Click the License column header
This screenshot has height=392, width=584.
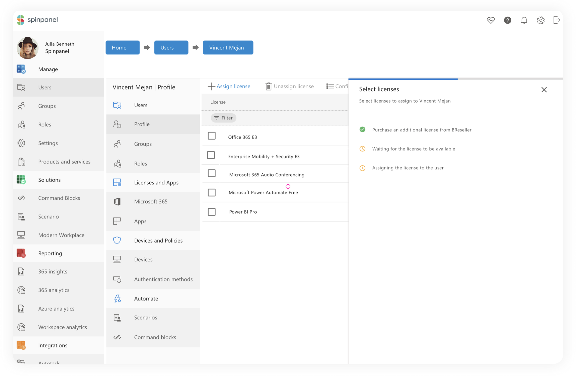tap(218, 102)
